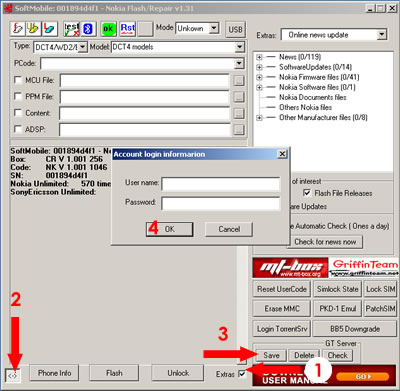Click the Password input field

point(221,203)
